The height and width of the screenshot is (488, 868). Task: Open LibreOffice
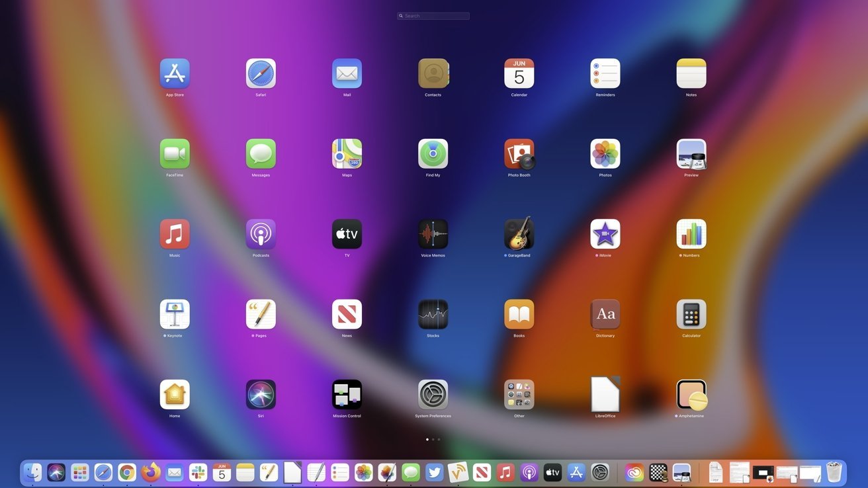tap(605, 395)
